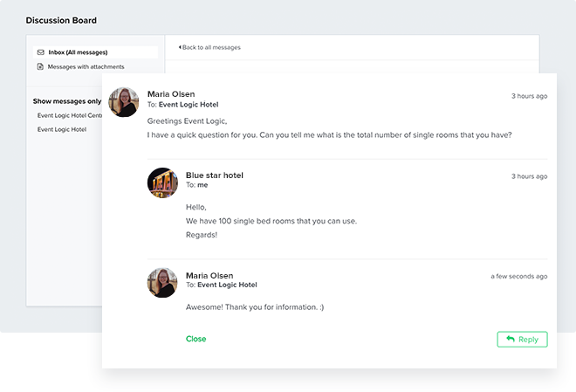Image resolution: width=576 pixels, height=392 pixels.
Task: Click Maria Olsen's avatar in the first message
Action: (x=124, y=102)
